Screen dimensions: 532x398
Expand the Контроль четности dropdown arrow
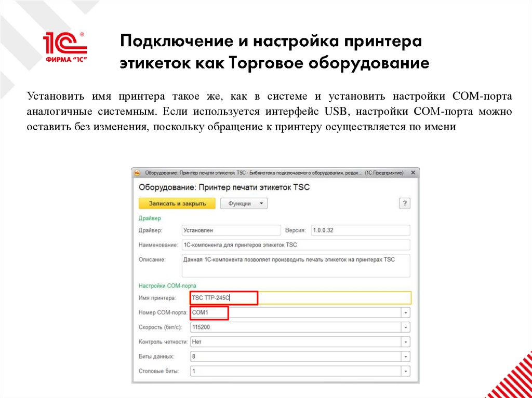coord(405,342)
